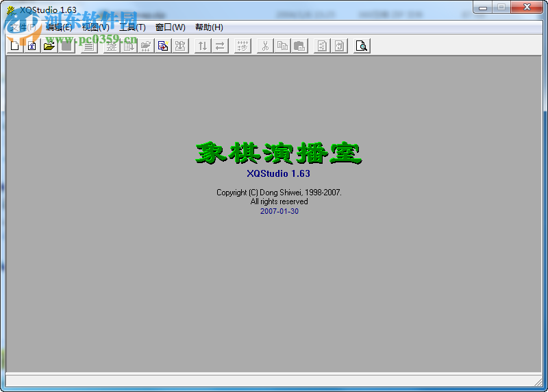
Task: Click the Paste clipboard icon
Action: point(299,46)
